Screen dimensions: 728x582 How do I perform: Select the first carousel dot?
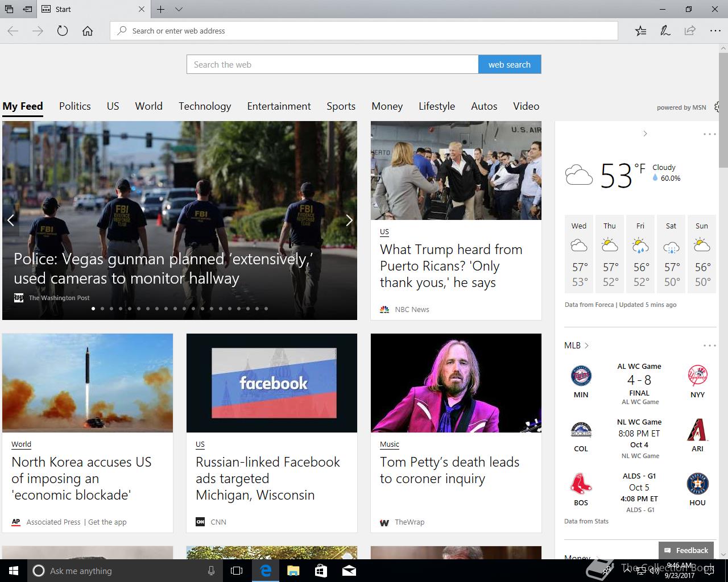93,309
